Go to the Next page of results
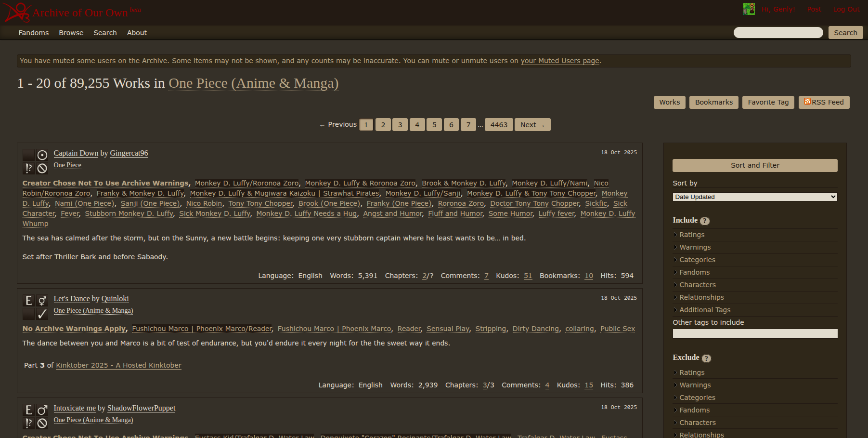Screen dimensions: 868x438 point(532,125)
